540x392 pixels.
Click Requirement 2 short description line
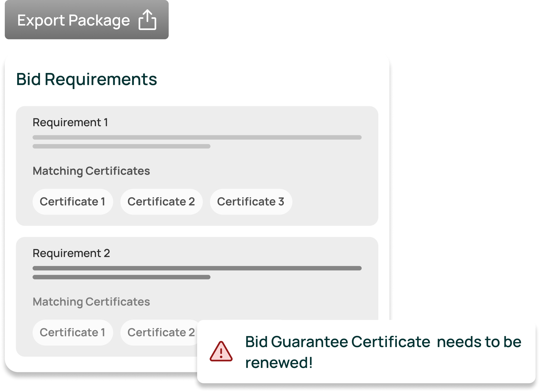tap(121, 277)
